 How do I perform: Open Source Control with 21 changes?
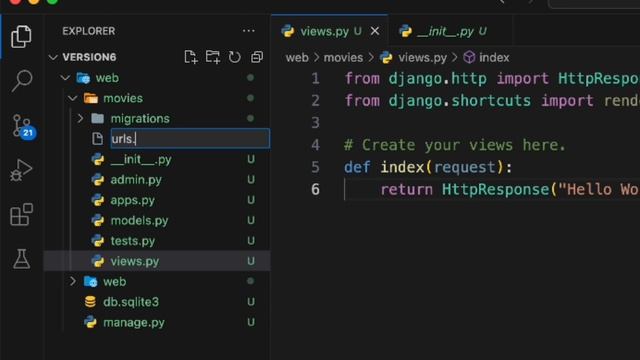(x=23, y=126)
